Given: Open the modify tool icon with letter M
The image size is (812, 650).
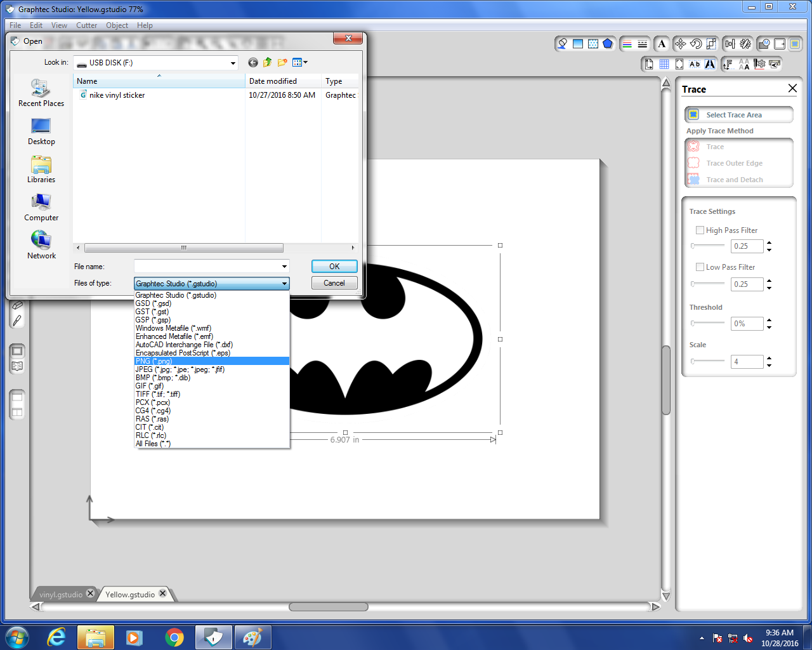Looking at the screenshot, I should point(764,44).
